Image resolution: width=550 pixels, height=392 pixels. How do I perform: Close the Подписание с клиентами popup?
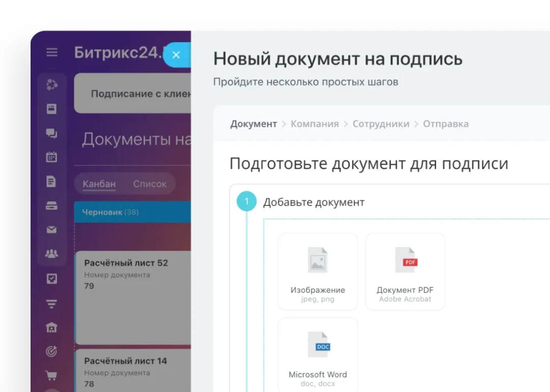pos(177,54)
